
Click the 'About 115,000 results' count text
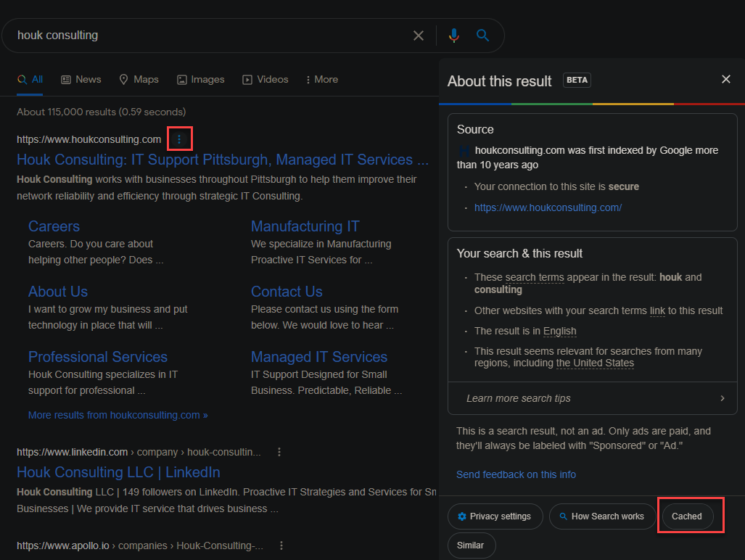coord(102,112)
